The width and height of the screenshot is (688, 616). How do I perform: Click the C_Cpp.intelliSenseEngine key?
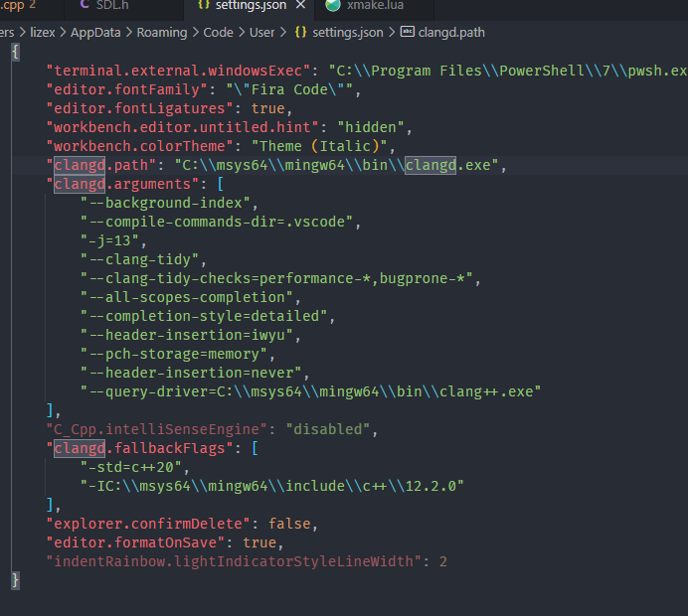(157, 429)
